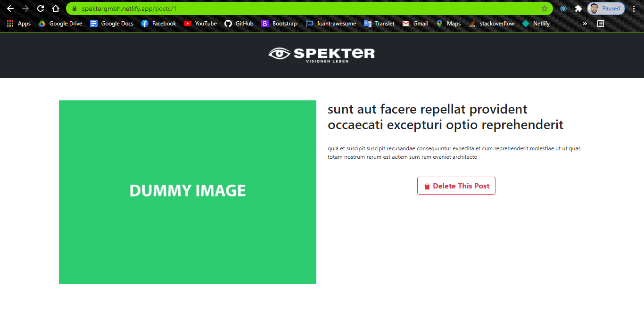Bookmark this page with the star icon
Screen dimensions: 644x327
tap(545, 8)
